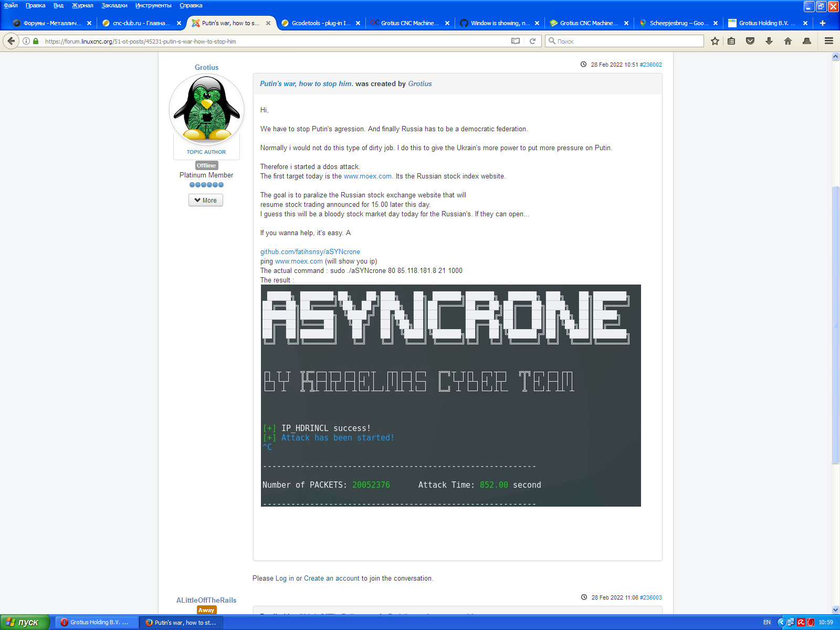Go to the browser home page
Screen dimensions: 840x630
coord(788,41)
